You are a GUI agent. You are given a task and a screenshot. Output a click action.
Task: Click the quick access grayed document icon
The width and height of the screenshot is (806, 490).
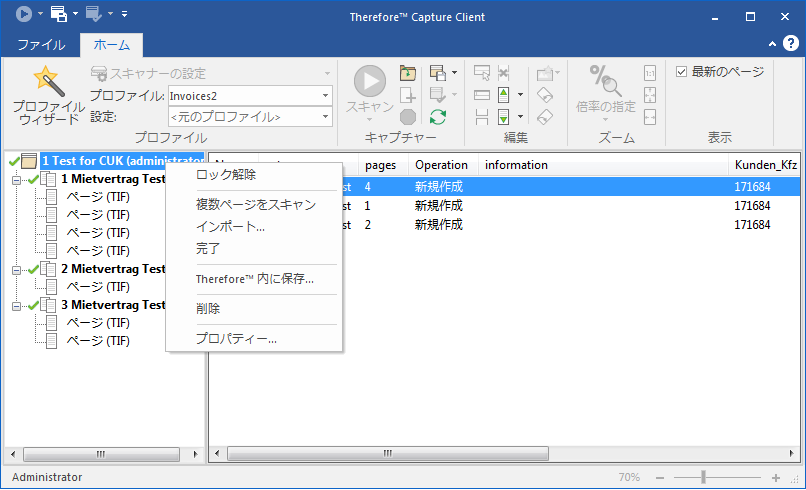(x=94, y=14)
